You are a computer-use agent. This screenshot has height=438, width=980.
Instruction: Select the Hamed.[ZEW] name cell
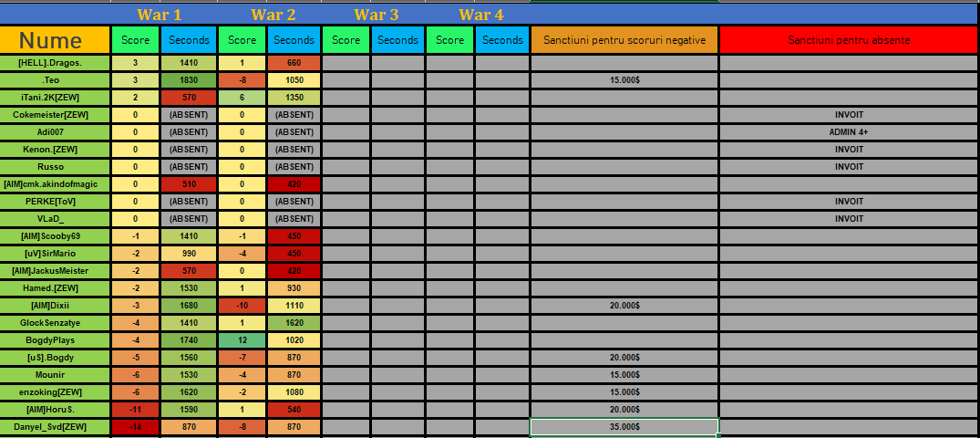[55, 288]
